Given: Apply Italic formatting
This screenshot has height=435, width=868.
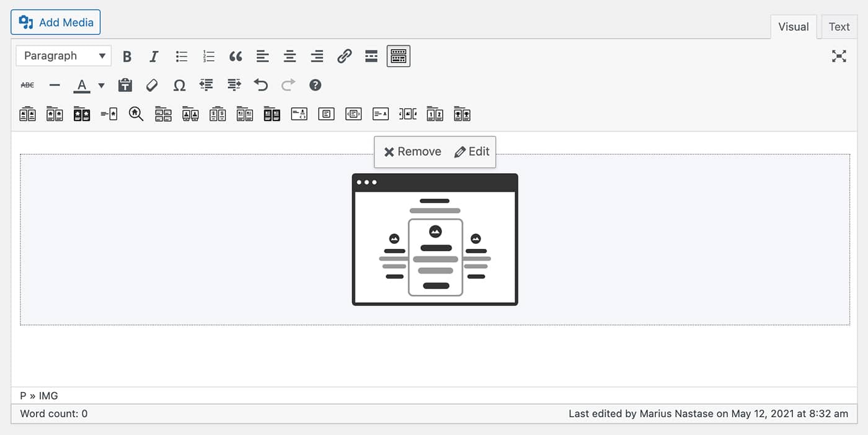Looking at the screenshot, I should click(x=154, y=56).
